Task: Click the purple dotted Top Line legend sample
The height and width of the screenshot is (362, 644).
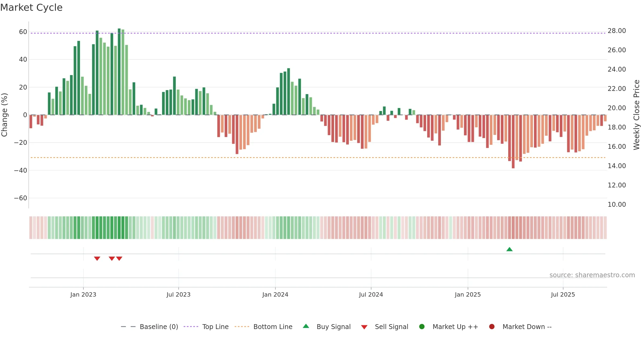Action: (191, 327)
